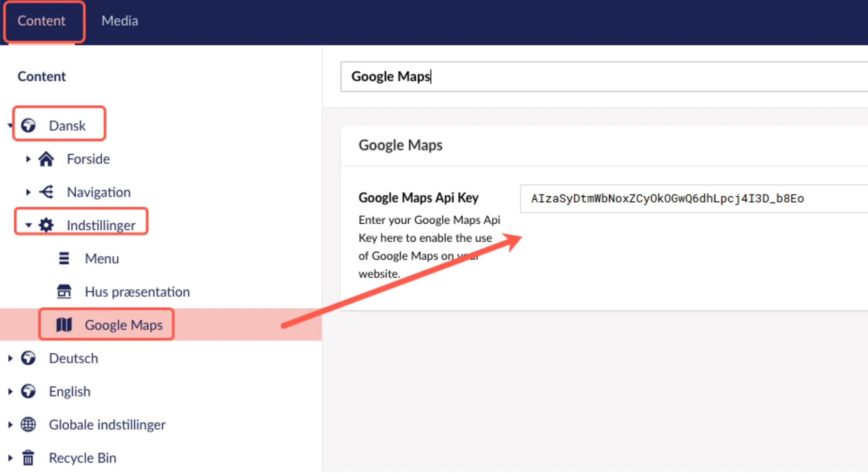Open the Globale indstillinger node

pyautogui.click(x=107, y=425)
